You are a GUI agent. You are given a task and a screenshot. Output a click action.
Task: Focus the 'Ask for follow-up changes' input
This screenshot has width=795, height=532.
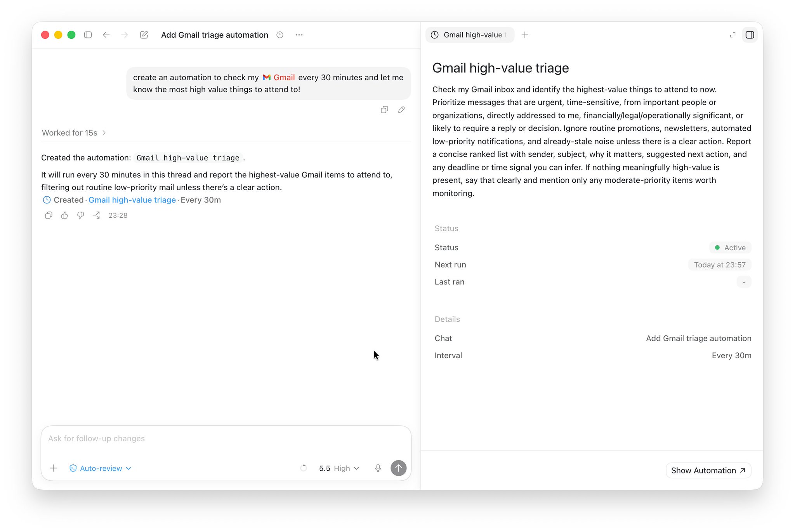(x=226, y=438)
